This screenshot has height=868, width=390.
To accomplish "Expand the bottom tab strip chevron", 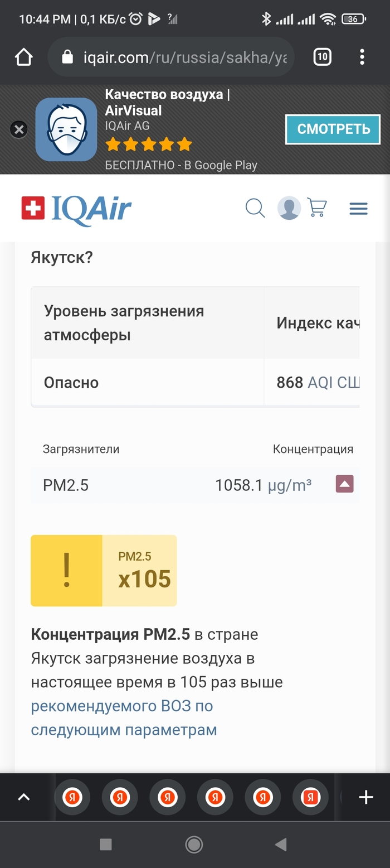I will pyautogui.click(x=24, y=798).
